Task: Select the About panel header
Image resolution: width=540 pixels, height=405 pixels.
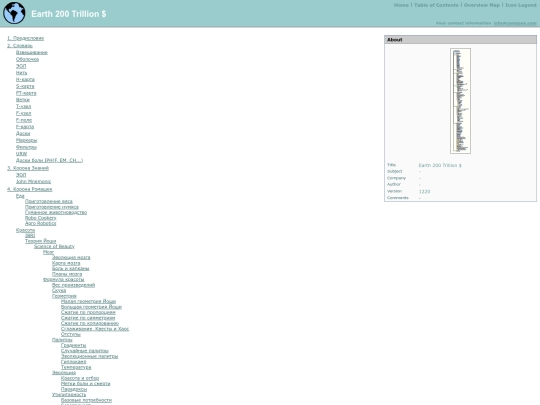Action: click(460, 40)
